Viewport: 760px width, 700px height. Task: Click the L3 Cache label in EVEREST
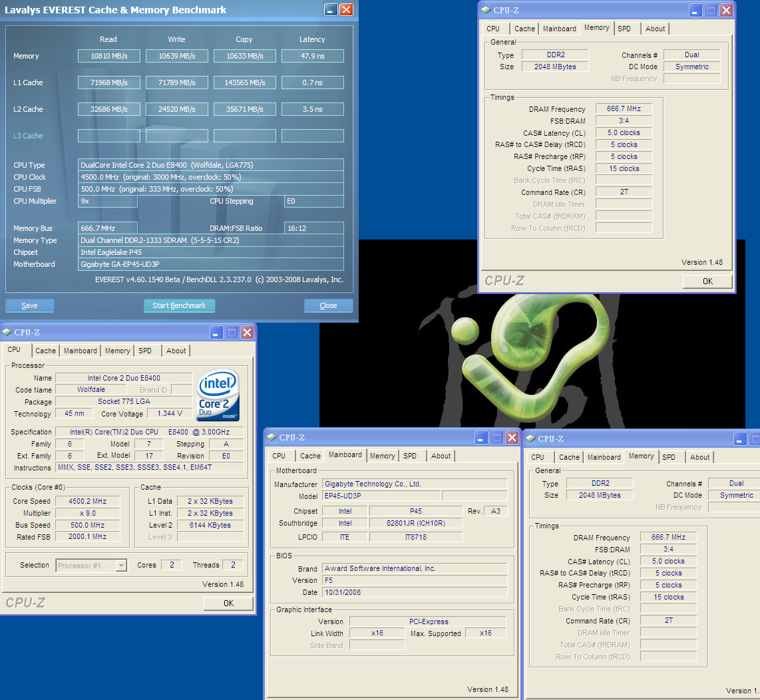[x=28, y=136]
